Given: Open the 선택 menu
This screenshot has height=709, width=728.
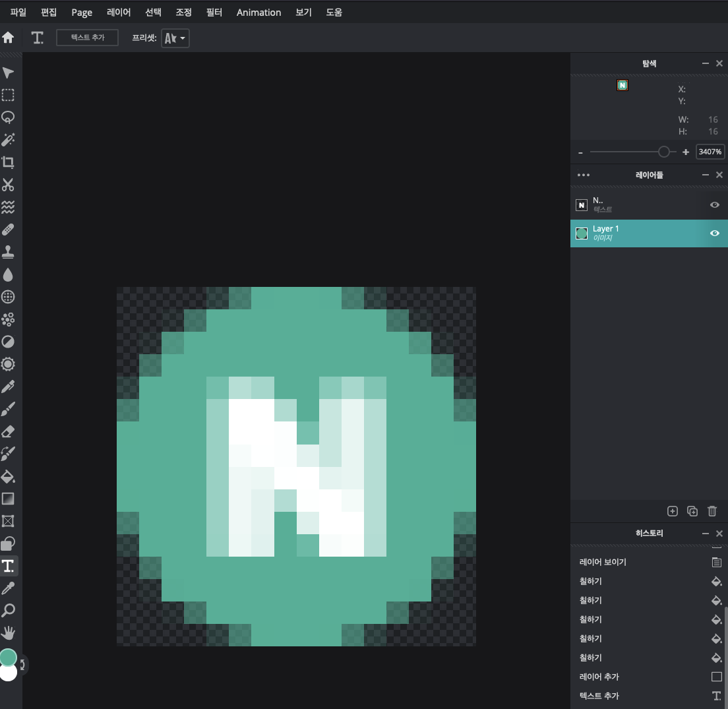Looking at the screenshot, I should (153, 12).
